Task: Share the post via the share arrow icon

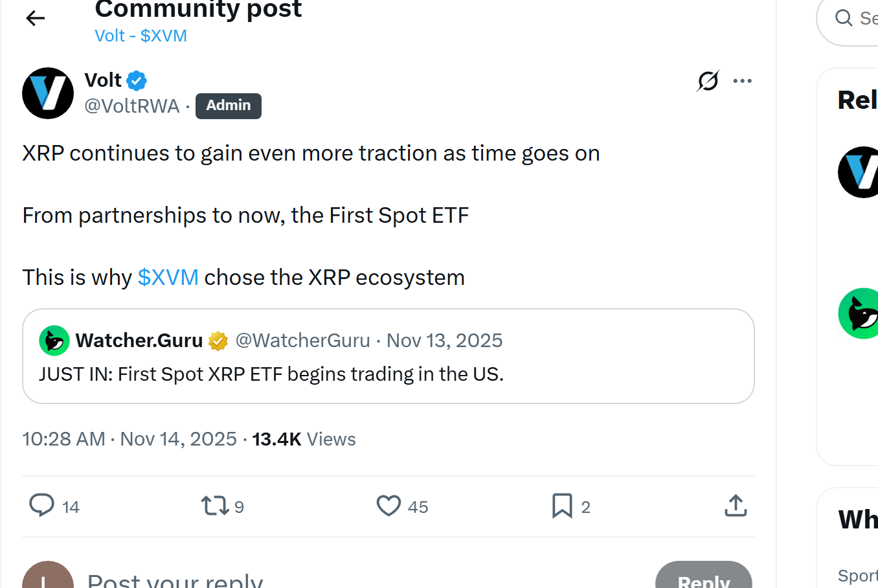Action: coord(735,506)
